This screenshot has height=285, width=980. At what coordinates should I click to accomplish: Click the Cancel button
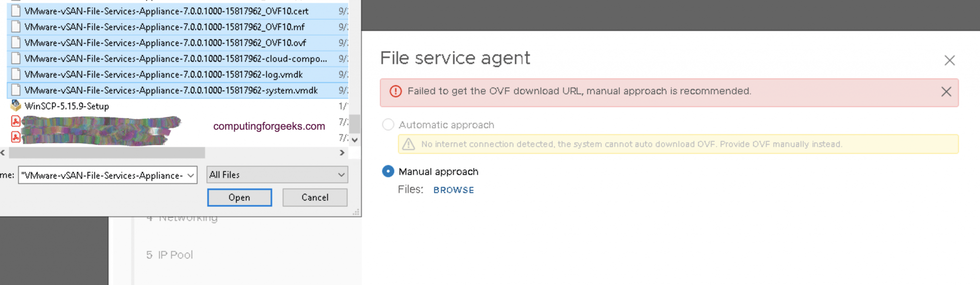click(314, 197)
